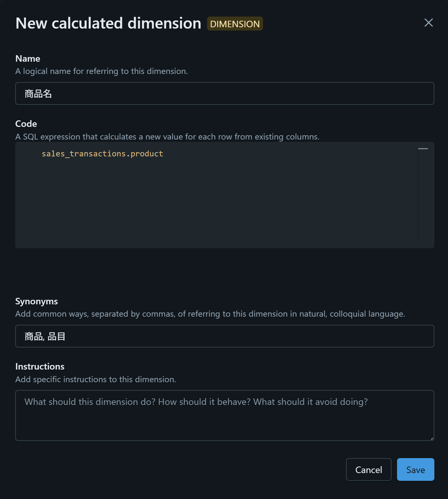Image resolution: width=448 pixels, height=499 pixels.
Task: Click the code editor minimap slider
Action: pyautogui.click(x=423, y=149)
